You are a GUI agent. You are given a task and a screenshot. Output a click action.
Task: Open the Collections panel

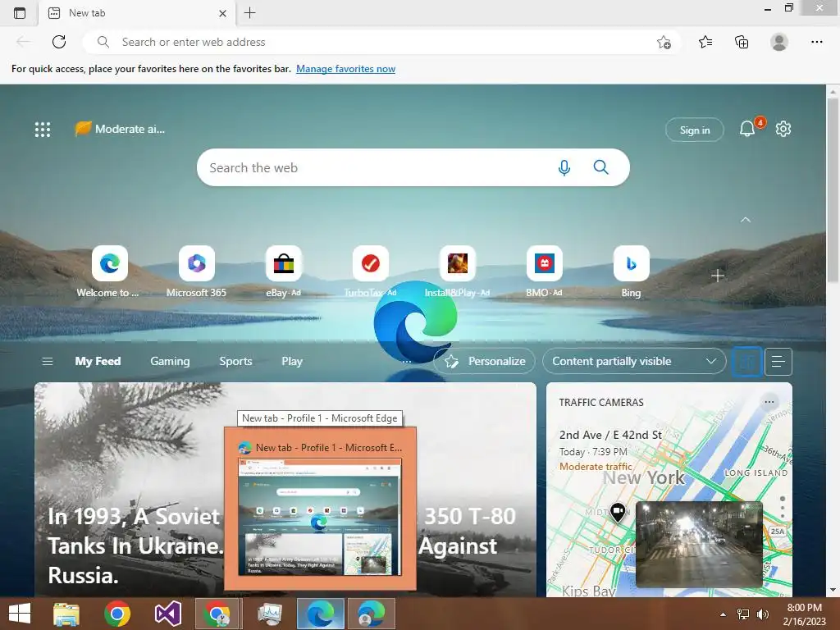[742, 42]
